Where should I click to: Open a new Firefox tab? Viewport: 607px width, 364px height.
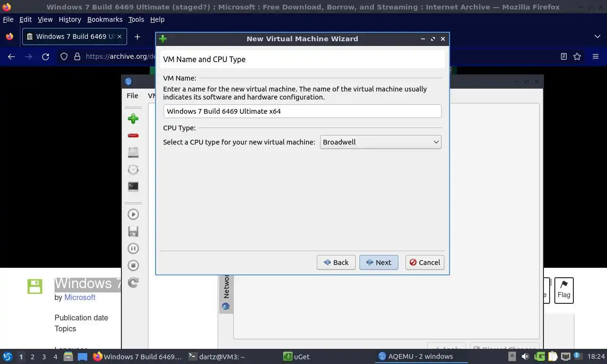[137, 36]
